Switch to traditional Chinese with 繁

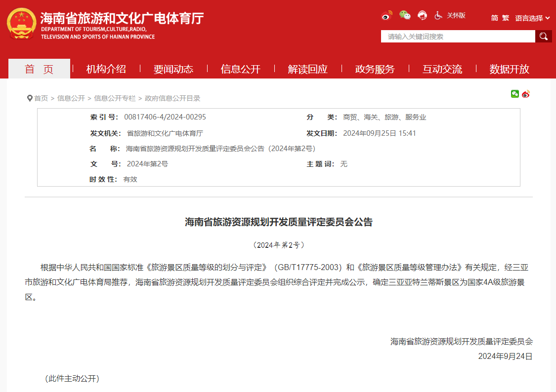click(x=505, y=17)
